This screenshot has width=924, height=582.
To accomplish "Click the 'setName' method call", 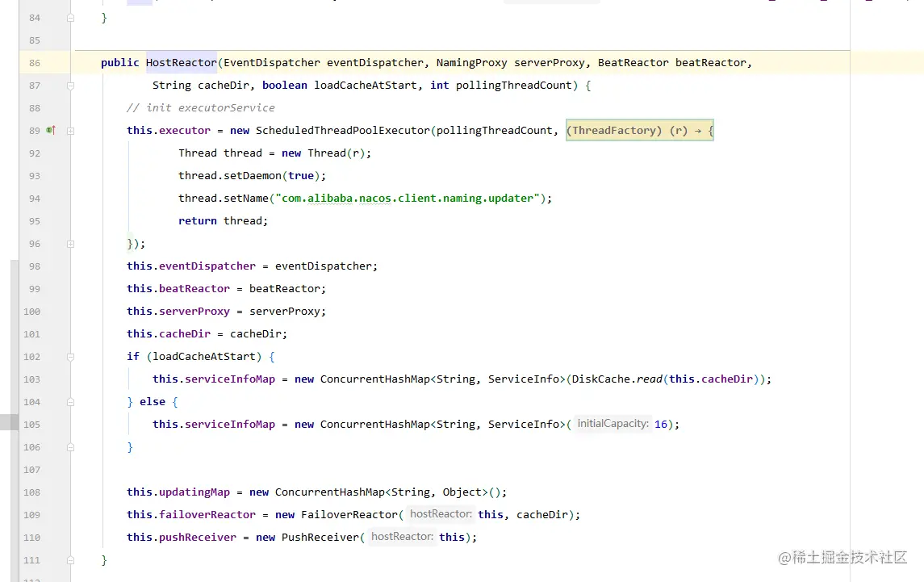I will (x=246, y=198).
